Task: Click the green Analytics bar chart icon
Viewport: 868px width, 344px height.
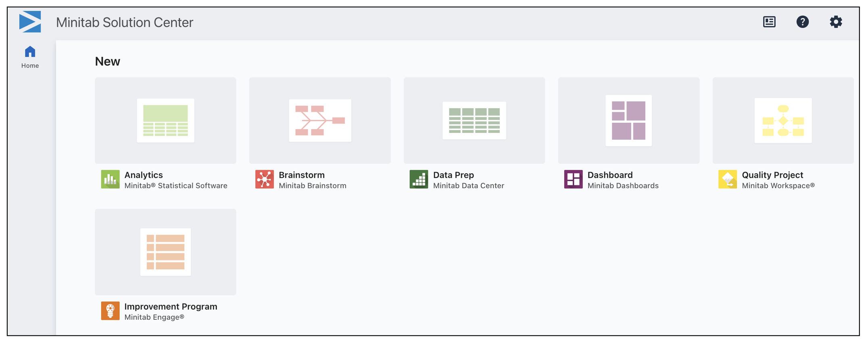Action: coord(110,180)
